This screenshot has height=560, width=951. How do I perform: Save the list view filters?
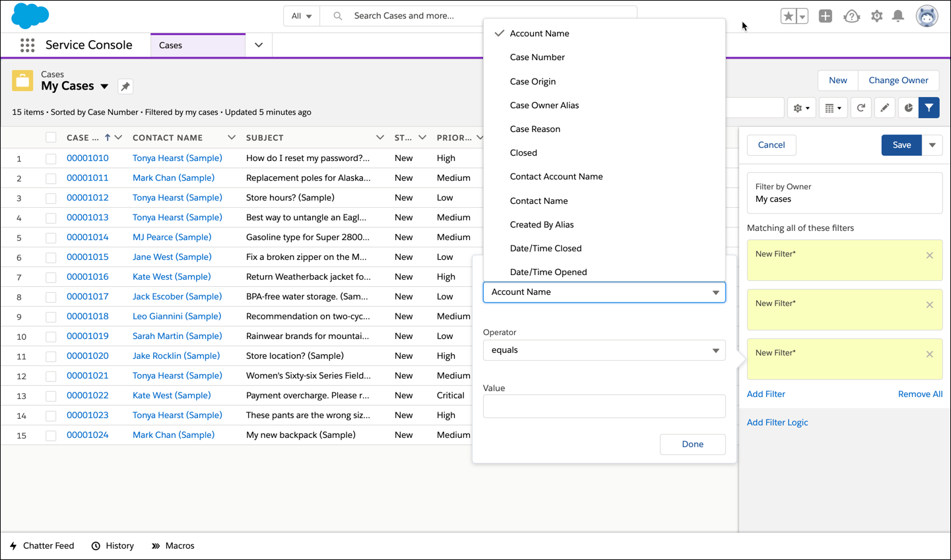[x=902, y=145]
